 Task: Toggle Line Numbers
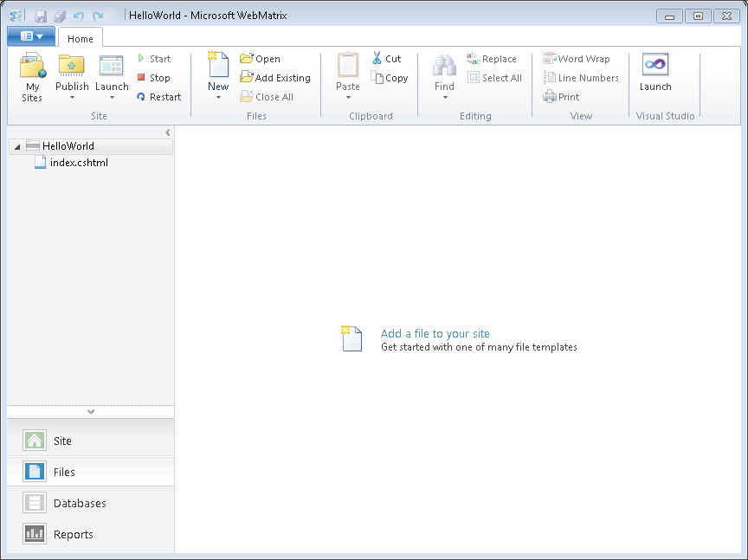pos(581,78)
